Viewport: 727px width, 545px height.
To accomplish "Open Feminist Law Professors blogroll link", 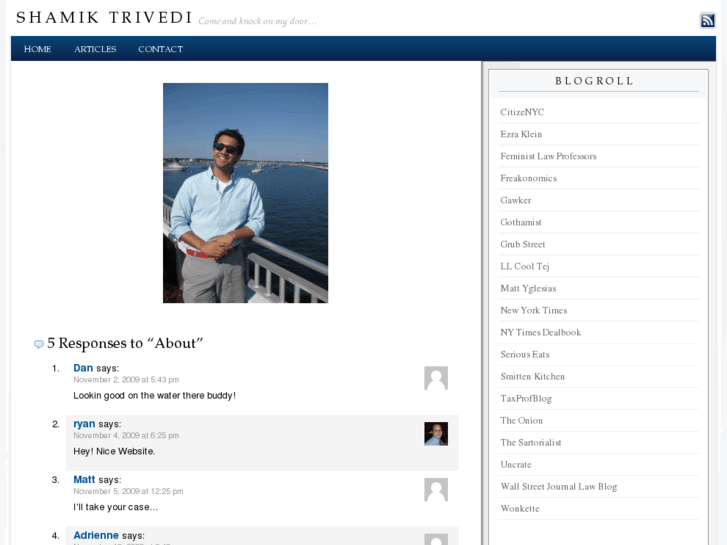I will [x=548, y=156].
